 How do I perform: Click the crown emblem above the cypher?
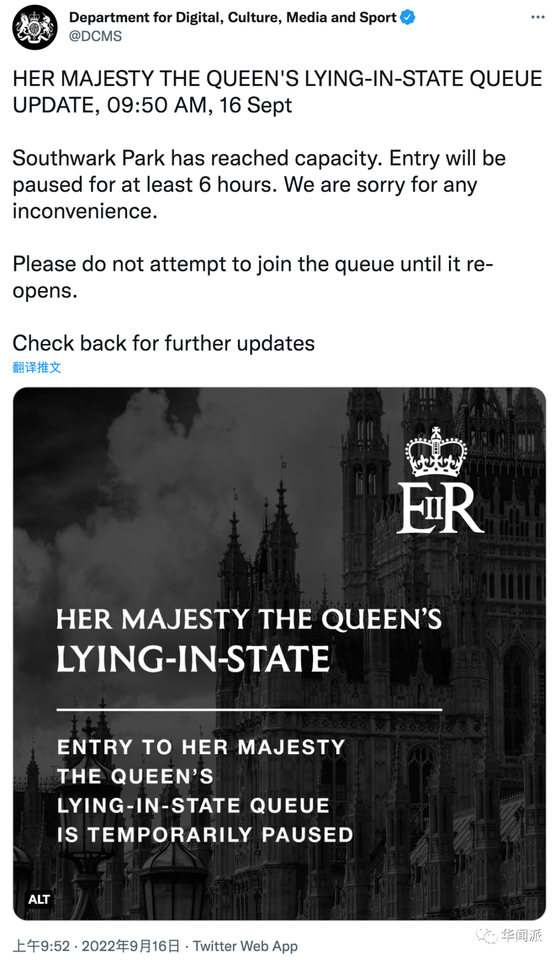436,452
